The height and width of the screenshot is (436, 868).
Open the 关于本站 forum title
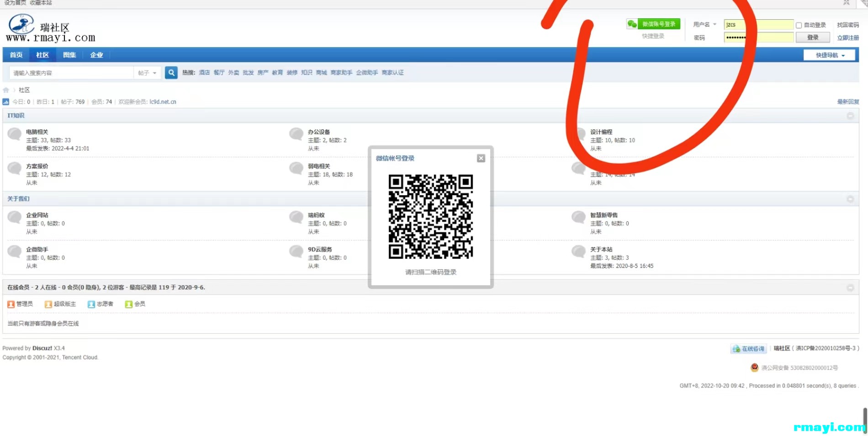pyautogui.click(x=601, y=250)
